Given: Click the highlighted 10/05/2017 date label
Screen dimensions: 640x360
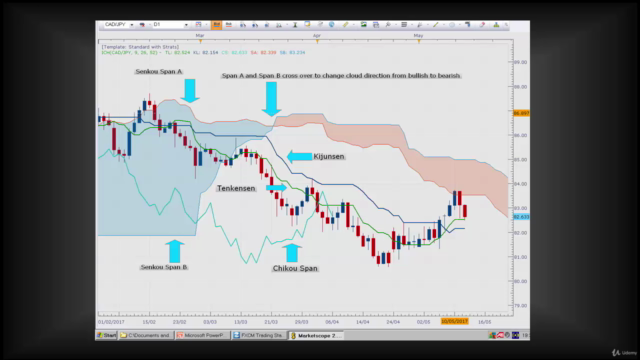Looking at the screenshot, I should pos(454,322).
